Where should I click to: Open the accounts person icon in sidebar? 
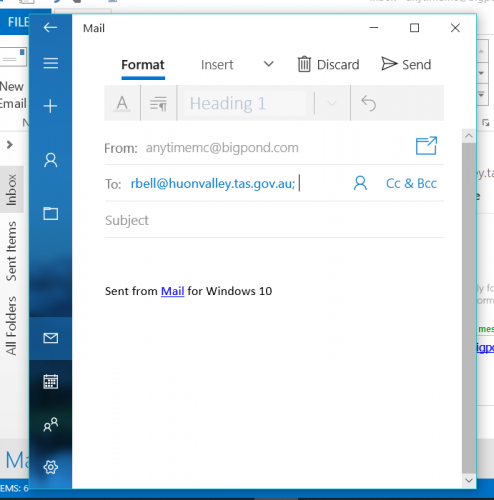[51, 160]
